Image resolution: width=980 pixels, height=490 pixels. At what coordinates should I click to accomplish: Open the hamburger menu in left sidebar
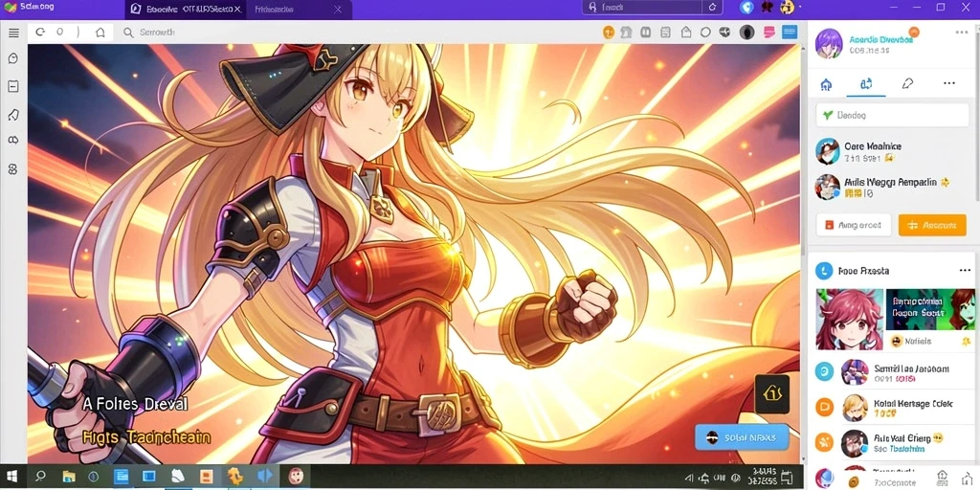pos(13,33)
